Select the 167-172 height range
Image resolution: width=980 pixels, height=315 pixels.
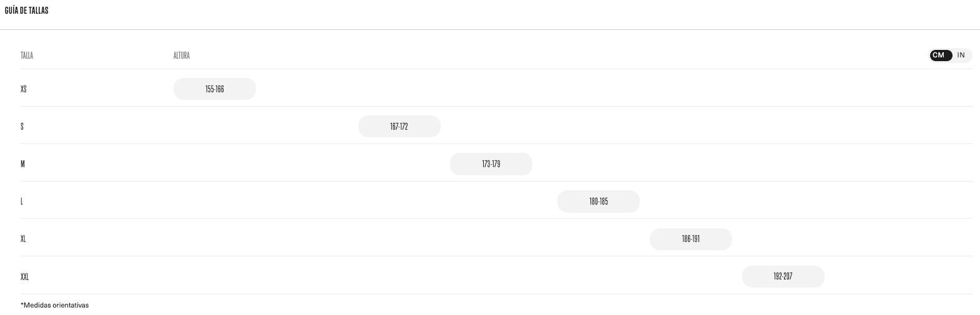tap(399, 127)
